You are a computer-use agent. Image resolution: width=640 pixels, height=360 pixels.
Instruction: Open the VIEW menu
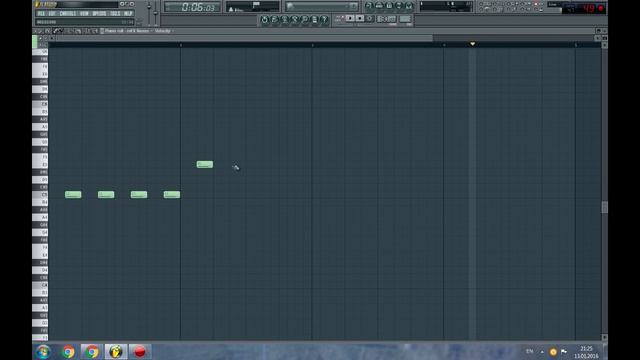pos(84,13)
